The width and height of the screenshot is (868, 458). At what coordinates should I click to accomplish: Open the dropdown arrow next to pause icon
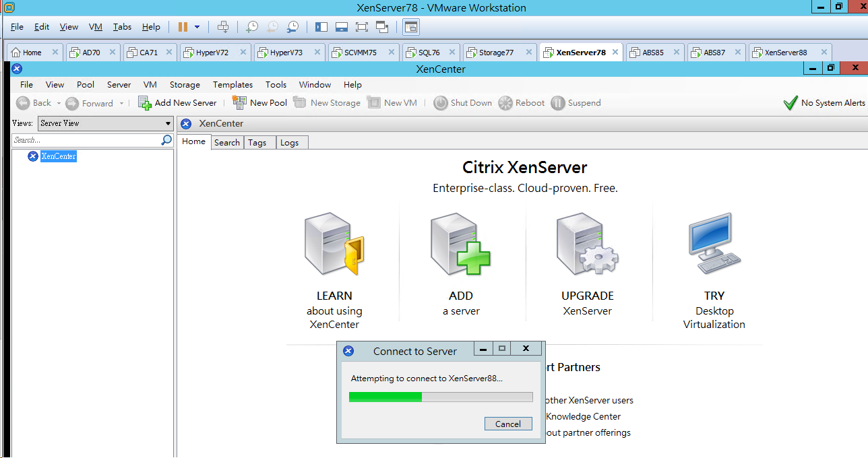pyautogui.click(x=197, y=27)
